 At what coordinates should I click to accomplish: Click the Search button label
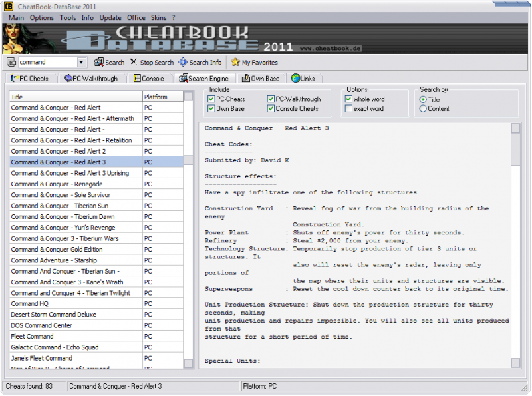tap(115, 63)
